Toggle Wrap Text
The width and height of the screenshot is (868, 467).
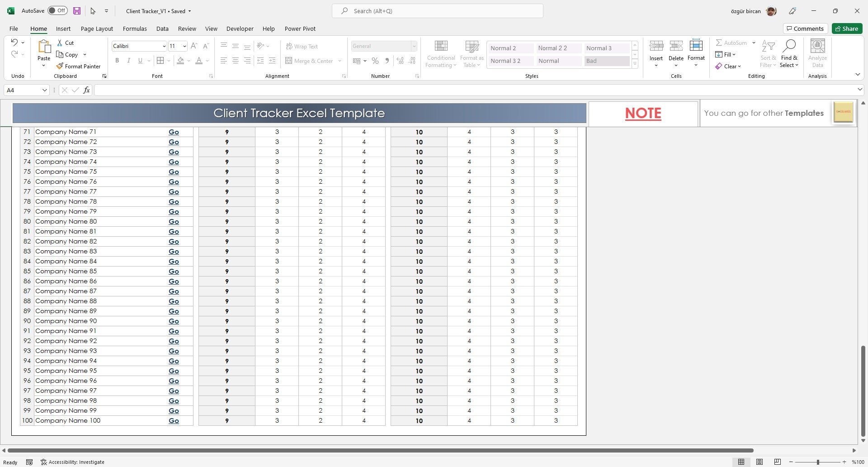click(302, 46)
